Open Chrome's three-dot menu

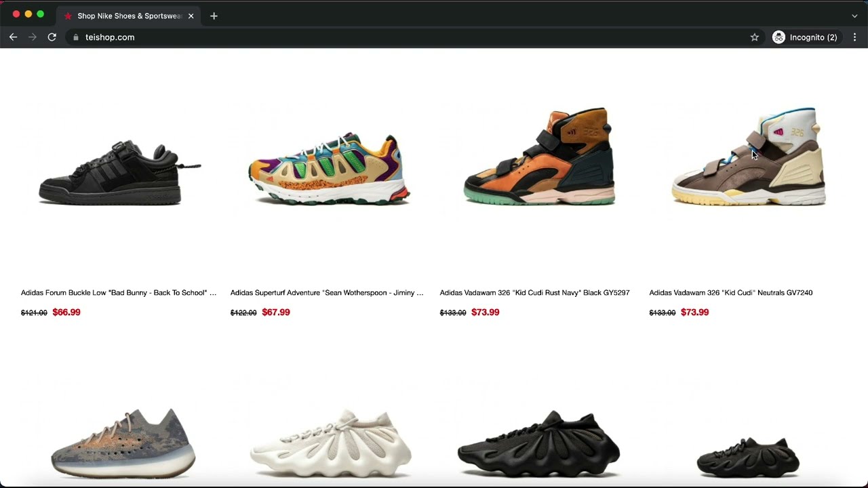pyautogui.click(x=854, y=37)
